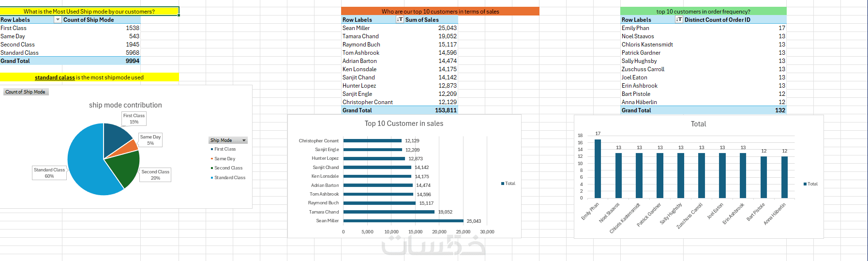The image size is (868, 261).
Task: Open Row Labels filter in ship mode pivot
Action: 58,20
